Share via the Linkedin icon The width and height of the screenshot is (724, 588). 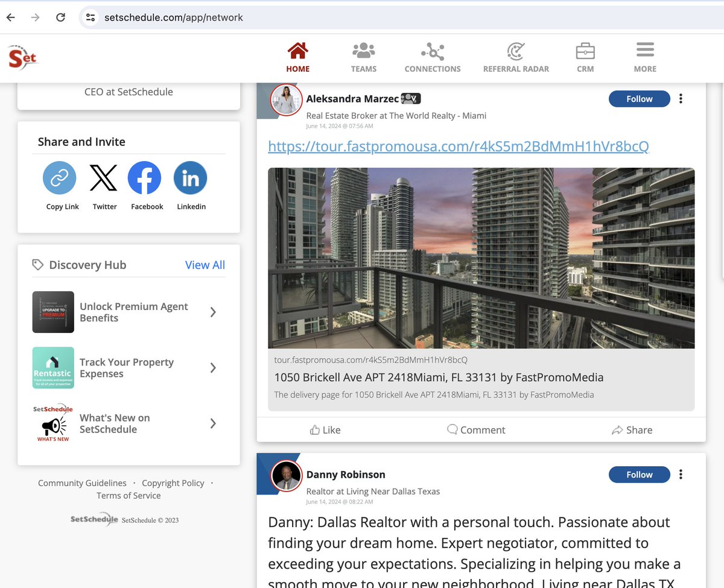pos(191,178)
